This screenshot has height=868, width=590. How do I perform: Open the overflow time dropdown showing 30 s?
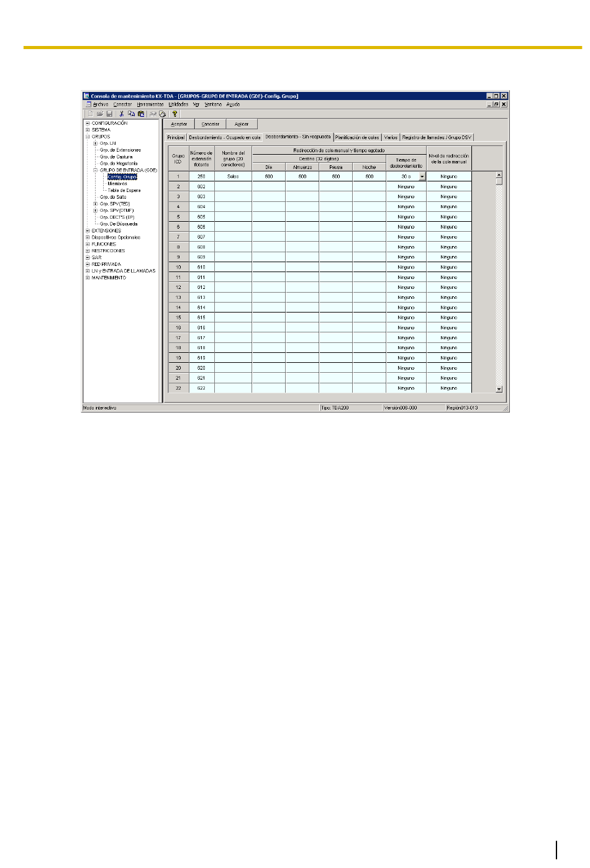(x=422, y=176)
